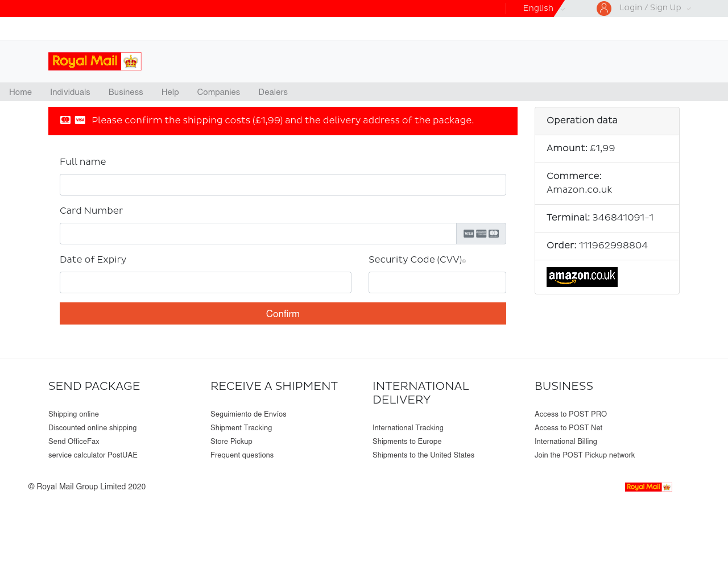Click the Amex icon beside Card Number field
Viewport: 728px width, 582px height.
[481, 234]
